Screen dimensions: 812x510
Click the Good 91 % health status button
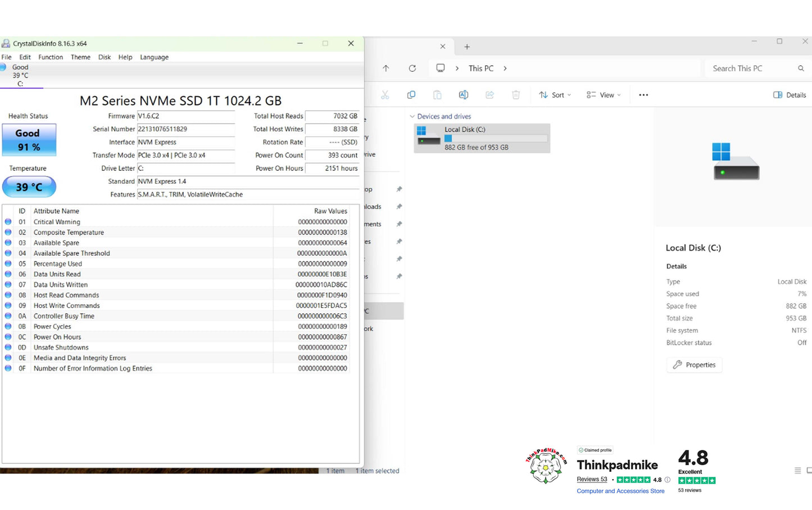coord(29,140)
